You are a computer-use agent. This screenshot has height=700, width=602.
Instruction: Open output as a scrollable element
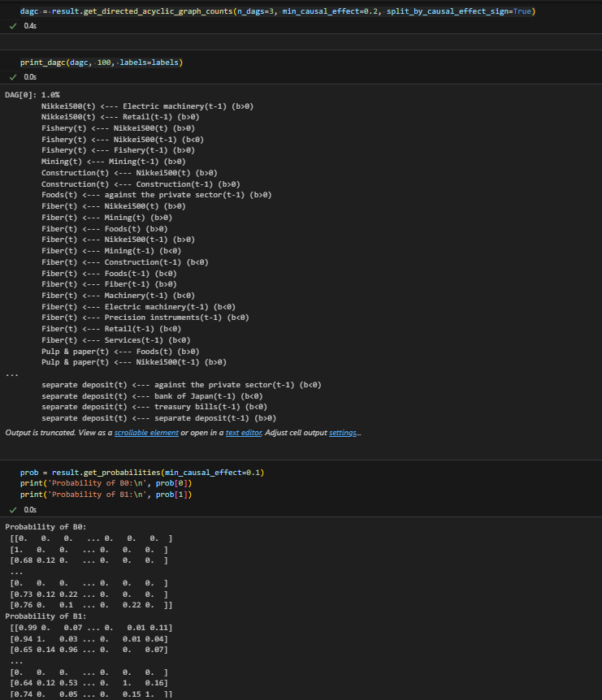146,433
